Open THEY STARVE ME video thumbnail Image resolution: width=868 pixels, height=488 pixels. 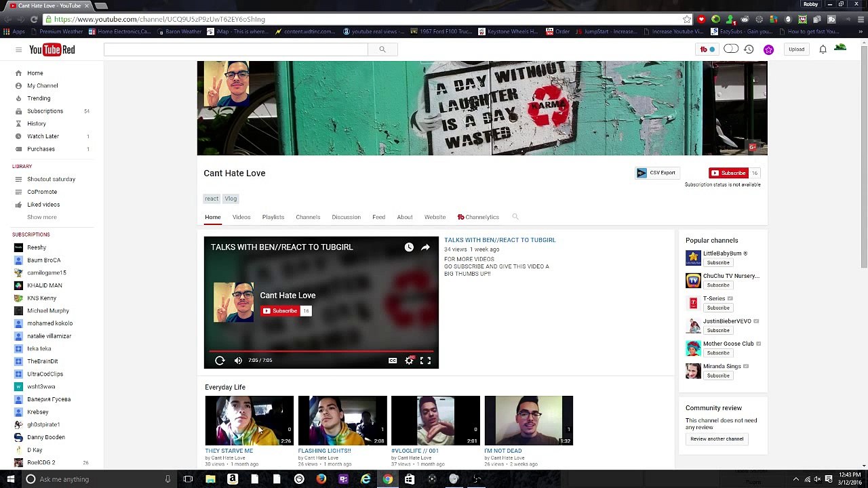click(249, 421)
